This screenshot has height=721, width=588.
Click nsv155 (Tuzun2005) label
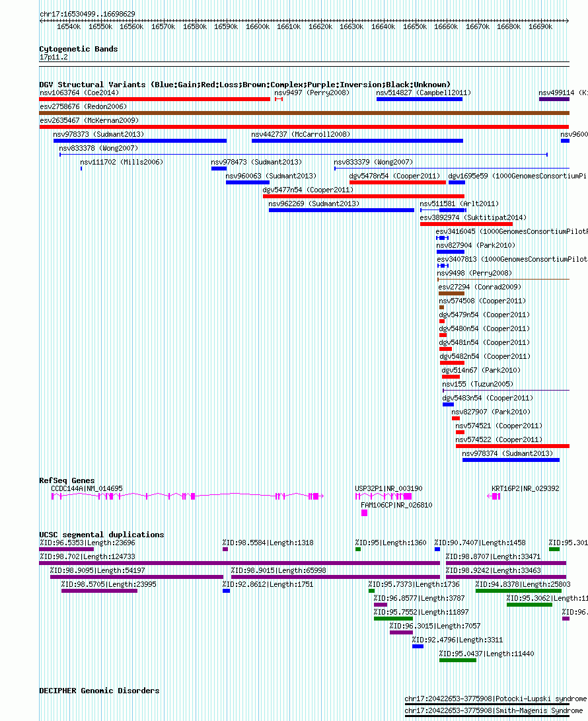(x=478, y=384)
